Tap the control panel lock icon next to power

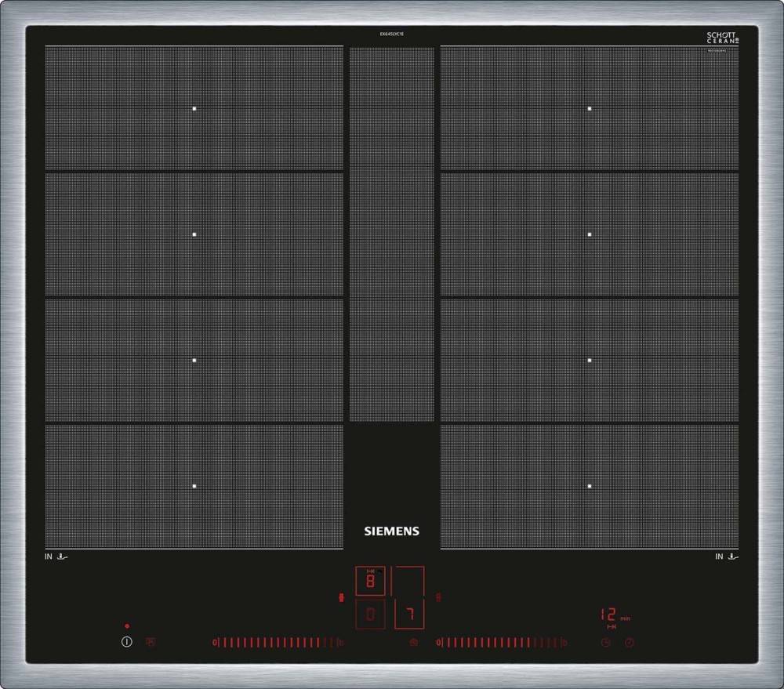pyautogui.click(x=151, y=641)
